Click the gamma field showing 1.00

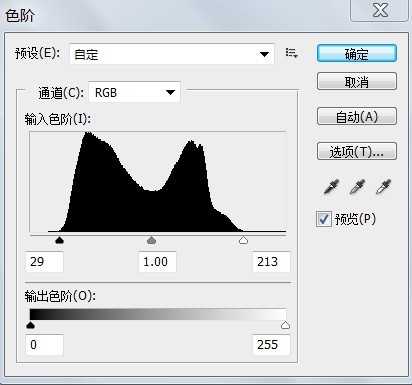(157, 262)
